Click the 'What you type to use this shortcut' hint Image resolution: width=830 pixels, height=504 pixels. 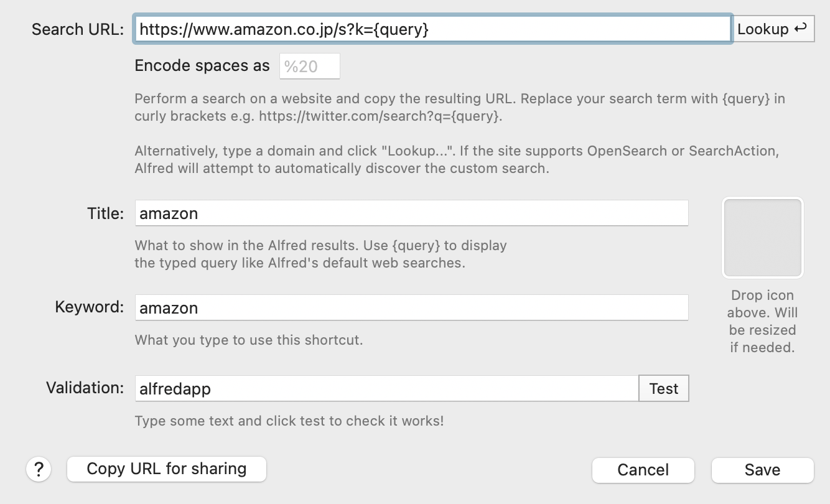coord(249,340)
